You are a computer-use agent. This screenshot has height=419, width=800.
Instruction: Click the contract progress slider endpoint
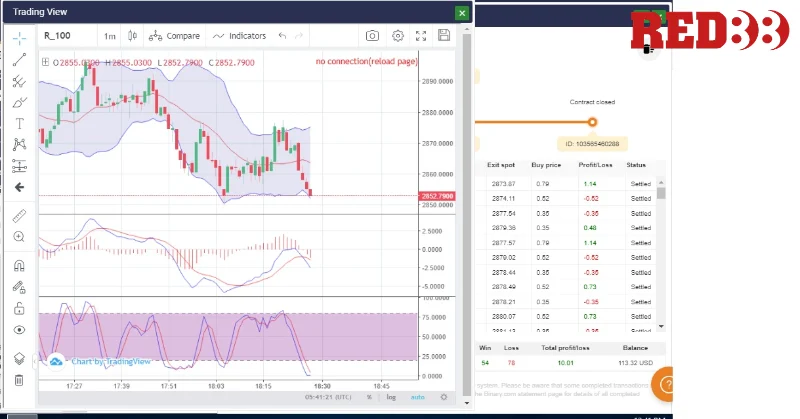pos(592,122)
